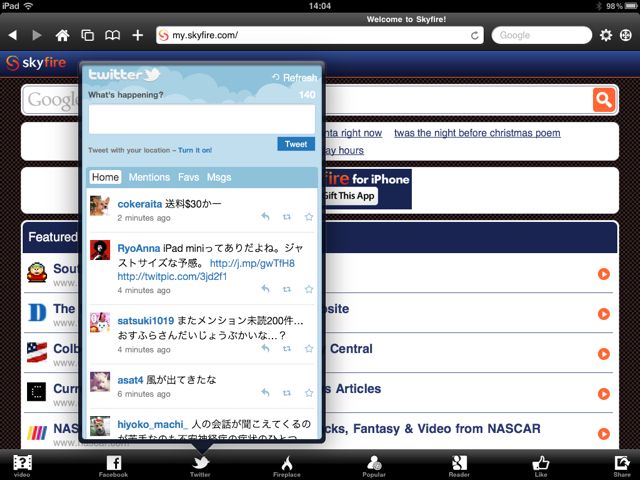Screen dimensions: 640x480
Task: Star asat4's tweet
Action: point(309,393)
